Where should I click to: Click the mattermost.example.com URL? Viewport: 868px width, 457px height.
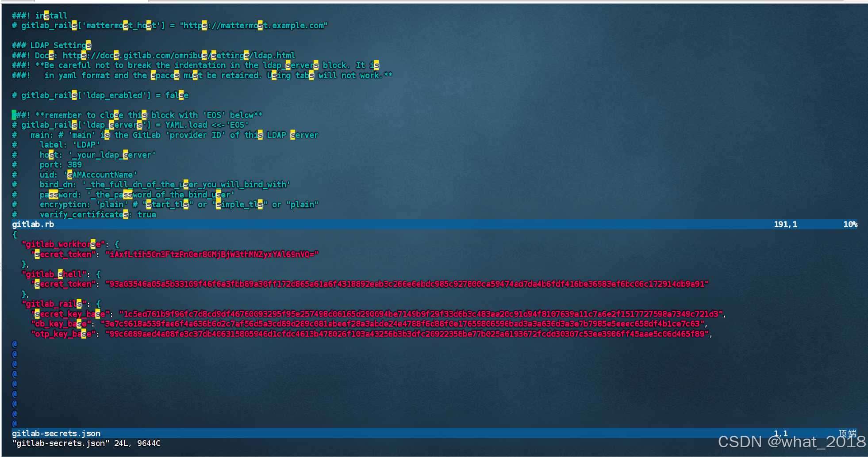[x=253, y=26]
